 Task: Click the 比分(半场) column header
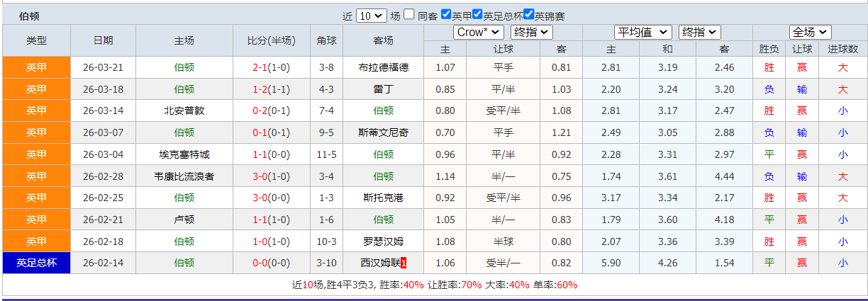pos(272,40)
